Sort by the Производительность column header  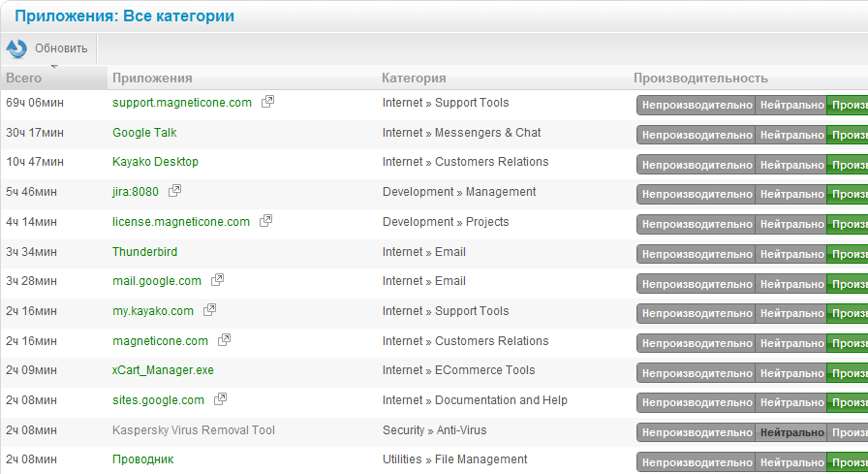[700, 79]
